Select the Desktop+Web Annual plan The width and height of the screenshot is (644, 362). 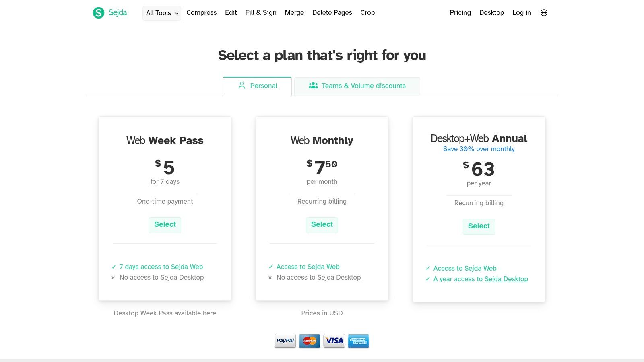pyautogui.click(x=479, y=226)
